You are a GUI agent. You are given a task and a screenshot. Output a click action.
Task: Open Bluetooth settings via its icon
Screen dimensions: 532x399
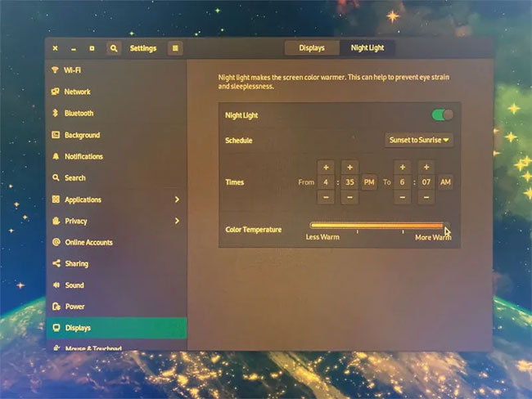(x=56, y=113)
